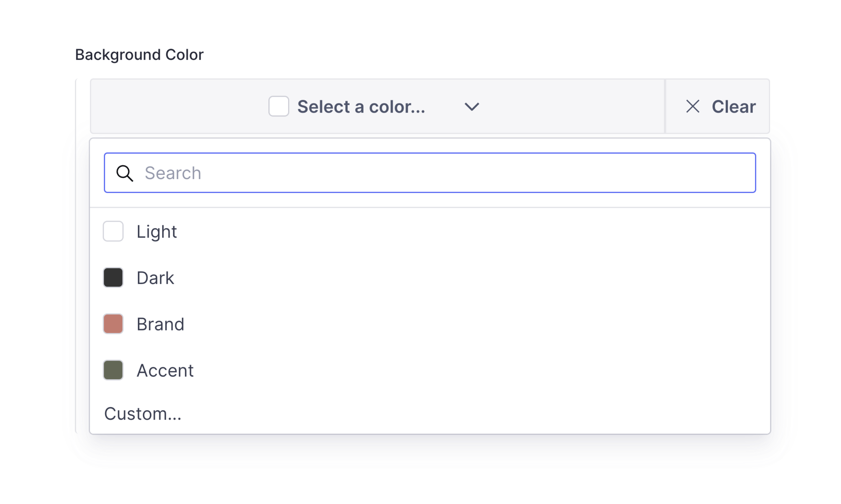Open the Custom... color option
841x504 pixels.
[x=143, y=414]
